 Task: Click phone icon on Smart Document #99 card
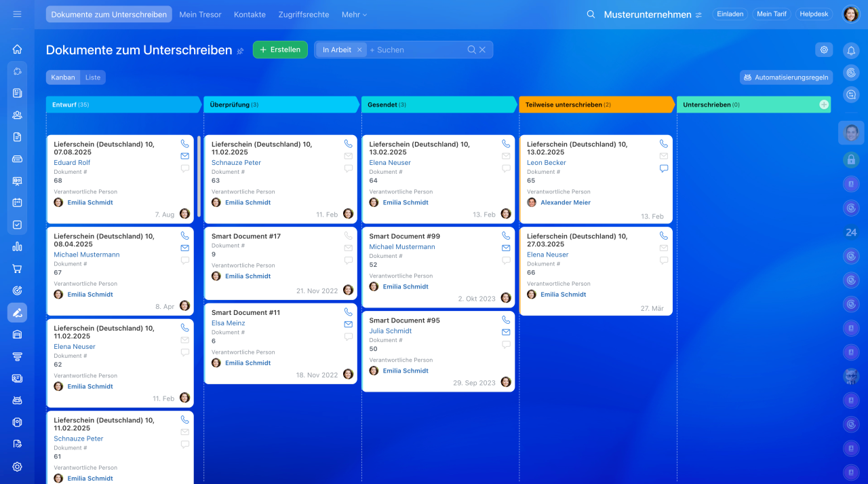506,236
